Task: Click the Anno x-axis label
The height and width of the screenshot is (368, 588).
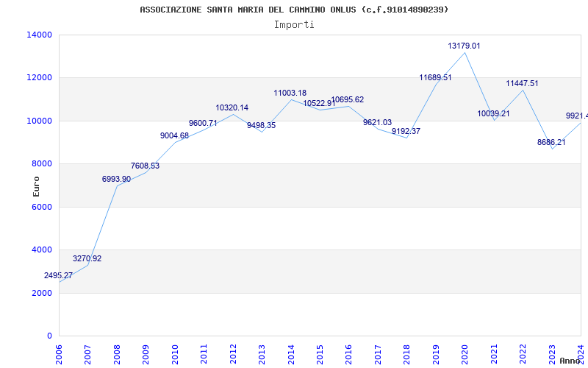Action: (570, 361)
